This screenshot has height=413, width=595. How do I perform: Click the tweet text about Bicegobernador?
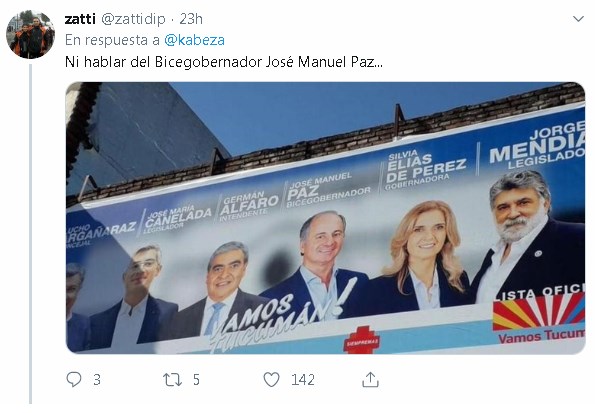tap(224, 61)
